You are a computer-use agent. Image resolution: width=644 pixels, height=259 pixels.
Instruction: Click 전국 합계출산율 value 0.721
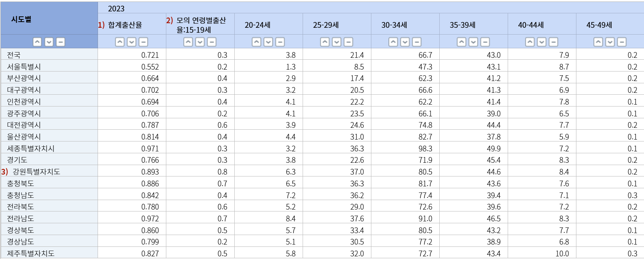pos(150,55)
